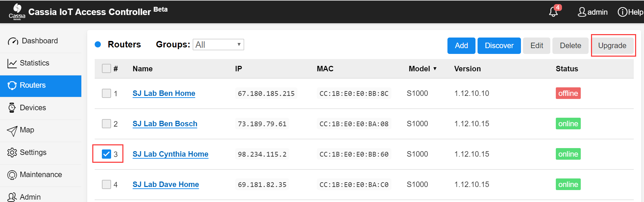
Task: Check the SJ Lab Dave Home row checkbox
Action: tap(106, 184)
